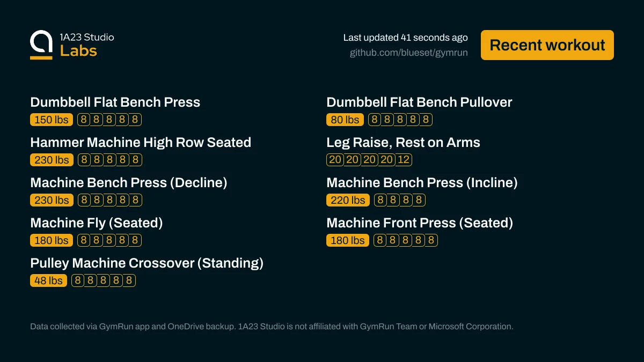Image resolution: width=644 pixels, height=362 pixels.
Task: Click the 150 lbs weight badge
Action: tap(52, 120)
